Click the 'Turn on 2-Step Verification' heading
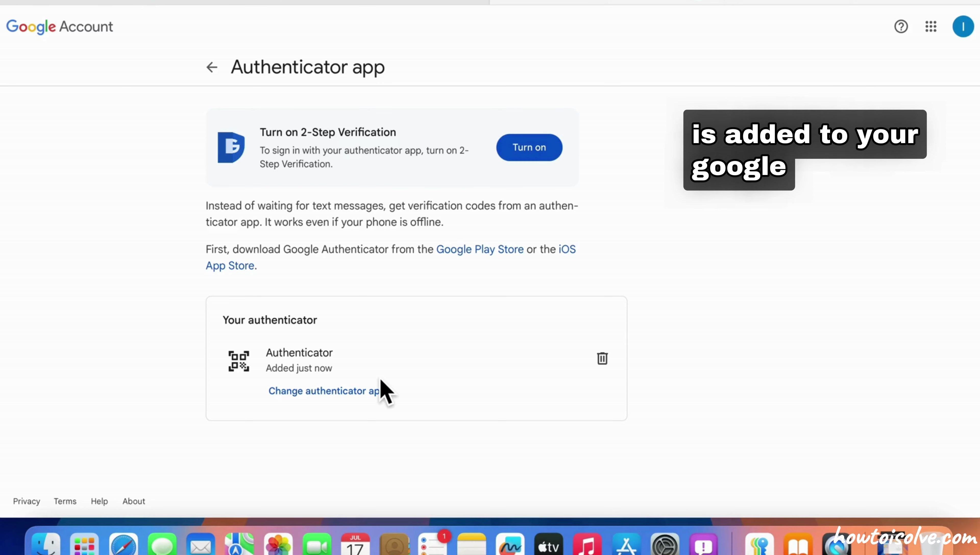The width and height of the screenshot is (980, 555). 328,132
